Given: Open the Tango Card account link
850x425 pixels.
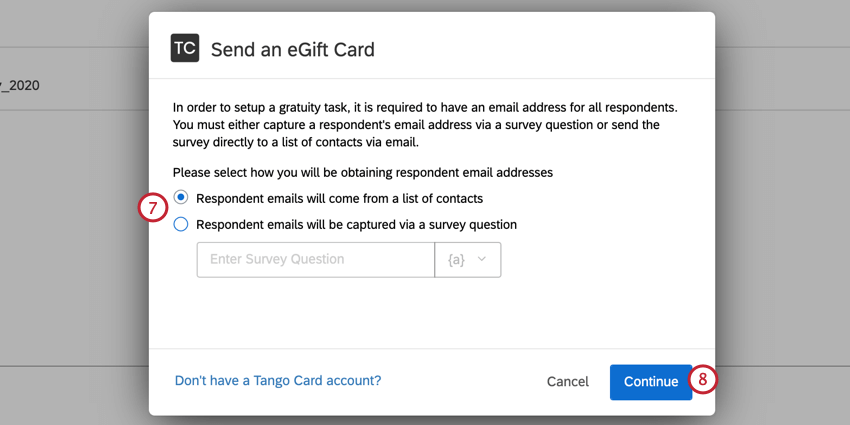Looking at the screenshot, I should pyautogui.click(x=278, y=381).
